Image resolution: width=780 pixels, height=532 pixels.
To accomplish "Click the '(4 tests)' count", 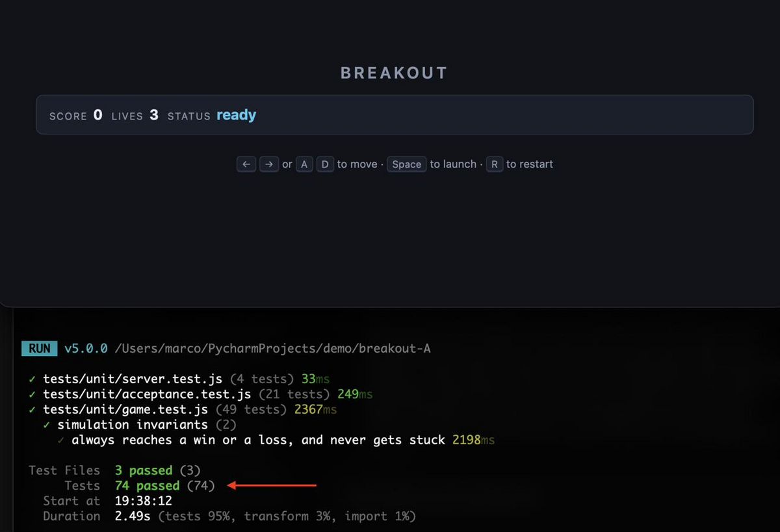I will [263, 379].
